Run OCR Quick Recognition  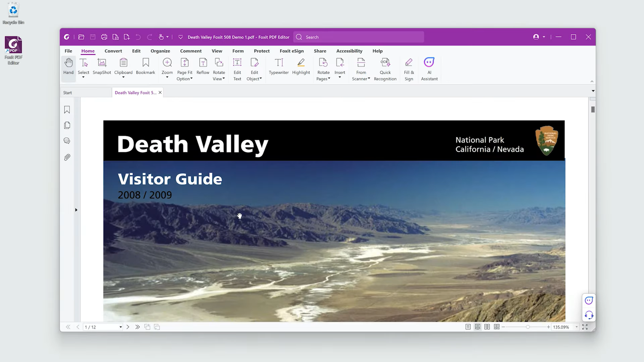(385, 69)
